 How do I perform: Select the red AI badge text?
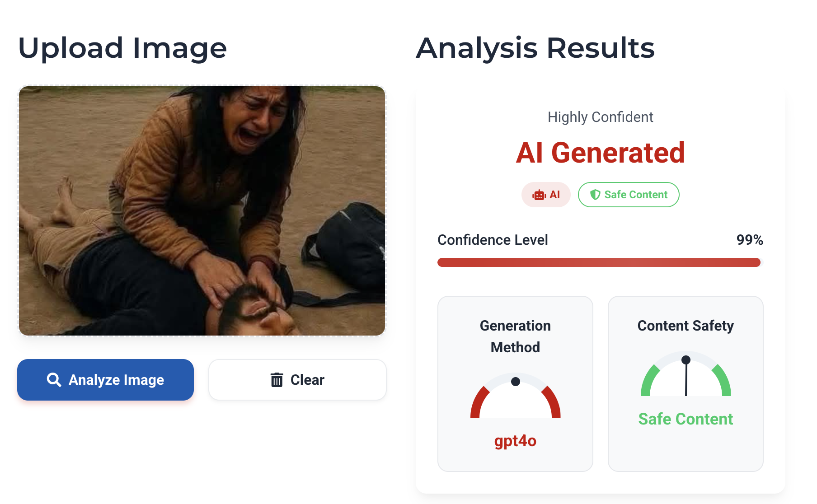pos(554,195)
